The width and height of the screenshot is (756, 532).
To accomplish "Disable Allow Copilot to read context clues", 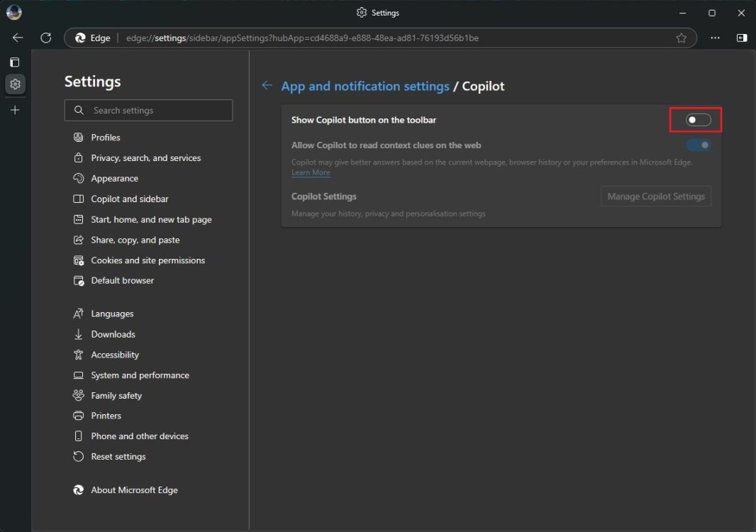I will pos(699,145).
